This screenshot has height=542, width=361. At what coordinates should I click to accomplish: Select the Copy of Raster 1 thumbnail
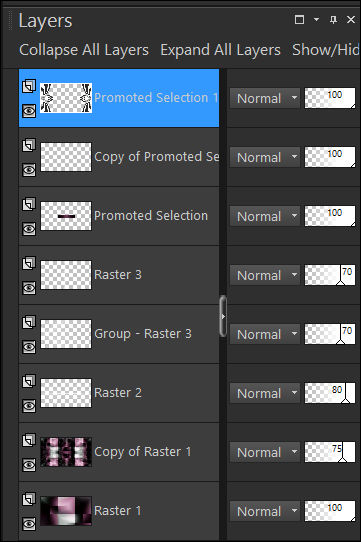point(66,452)
